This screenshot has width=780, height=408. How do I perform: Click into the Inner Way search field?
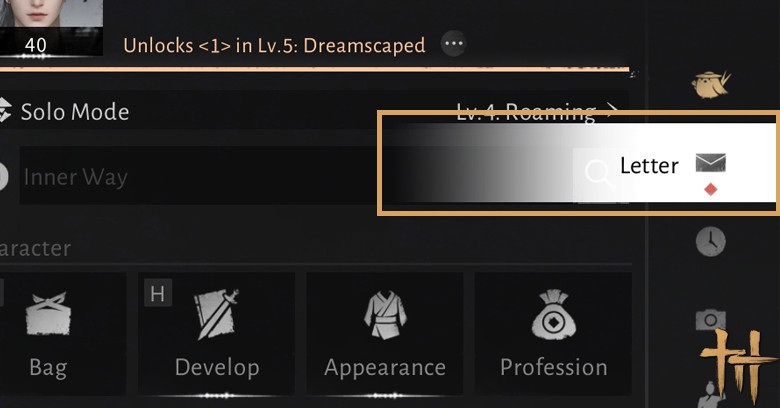pyautogui.click(x=199, y=175)
